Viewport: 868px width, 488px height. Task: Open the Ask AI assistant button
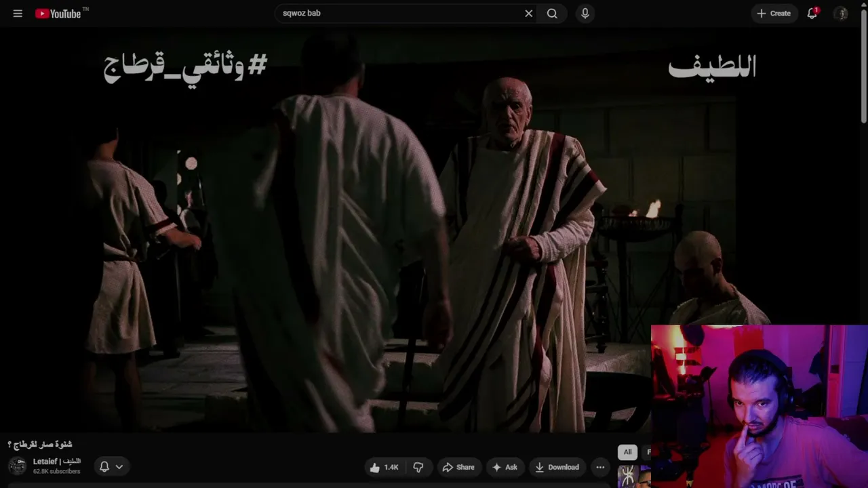click(x=505, y=467)
